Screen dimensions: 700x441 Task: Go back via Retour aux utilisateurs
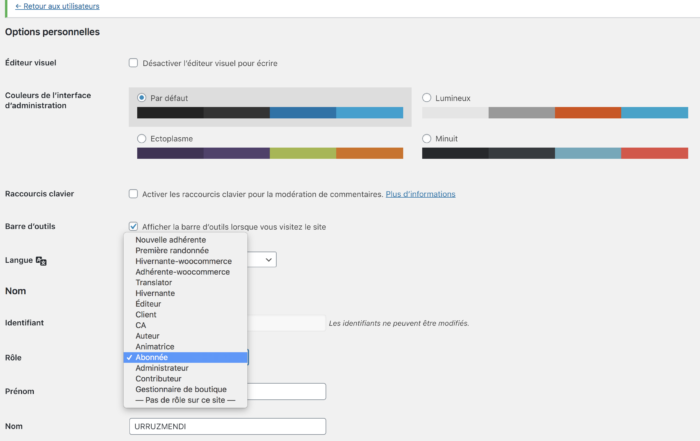pos(57,6)
